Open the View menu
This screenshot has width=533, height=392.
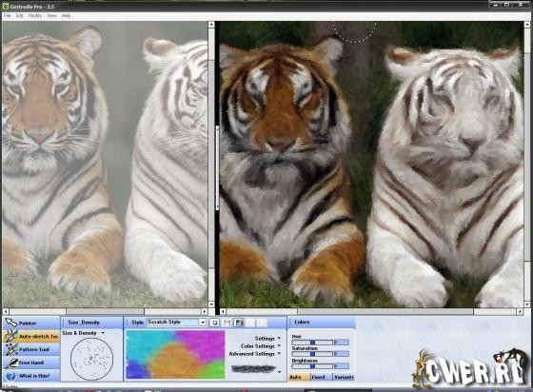pyautogui.click(x=51, y=16)
